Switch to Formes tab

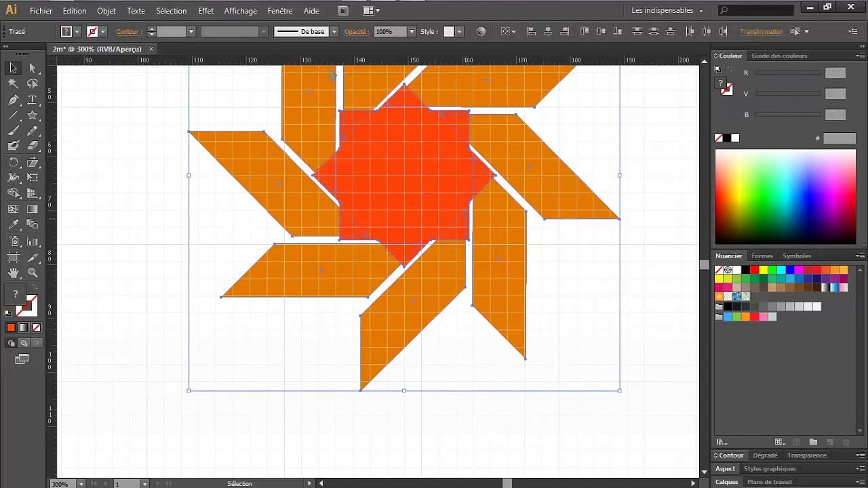point(762,256)
